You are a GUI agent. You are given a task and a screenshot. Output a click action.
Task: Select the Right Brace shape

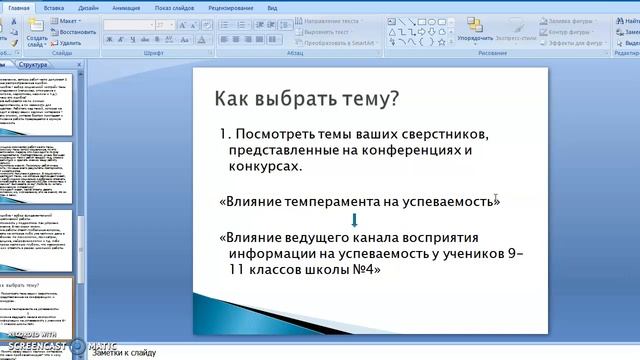(x=431, y=42)
